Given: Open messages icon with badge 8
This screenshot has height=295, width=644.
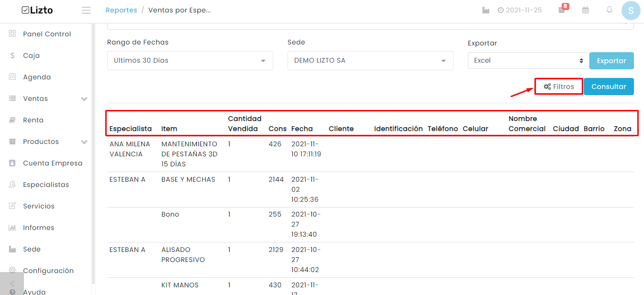Looking at the screenshot, I should [562, 9].
